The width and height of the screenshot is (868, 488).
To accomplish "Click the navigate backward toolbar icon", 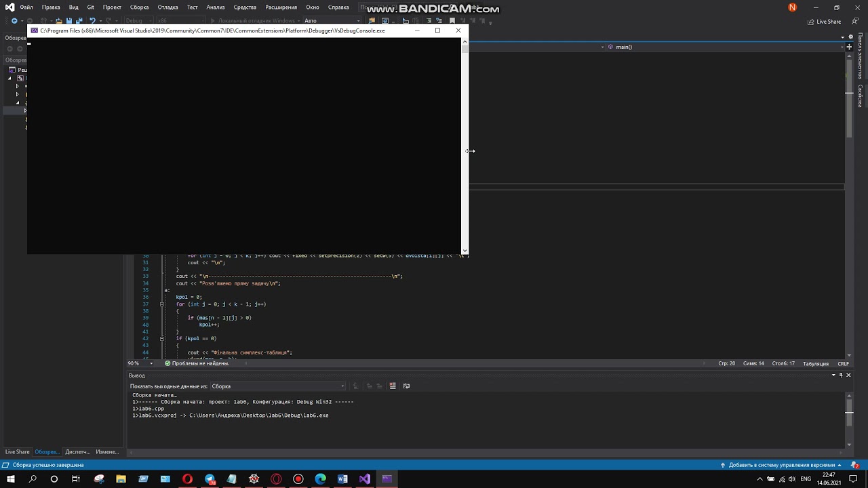I will coord(14,21).
